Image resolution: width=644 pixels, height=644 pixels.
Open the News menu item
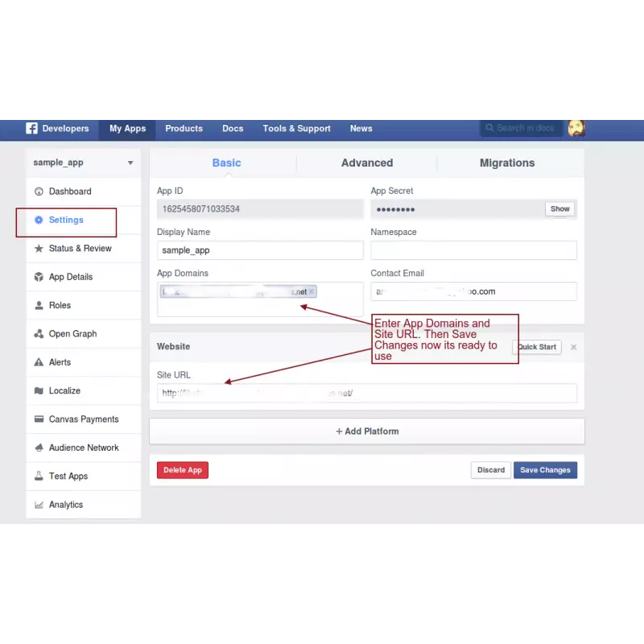[361, 129]
